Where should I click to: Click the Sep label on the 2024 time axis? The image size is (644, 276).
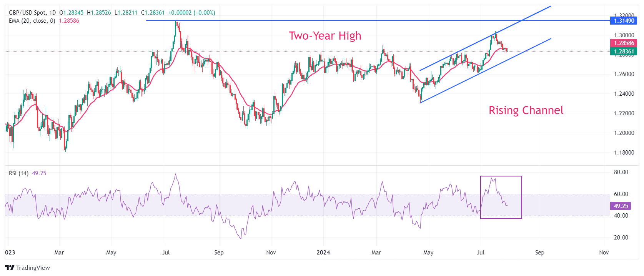pyautogui.click(x=540, y=253)
